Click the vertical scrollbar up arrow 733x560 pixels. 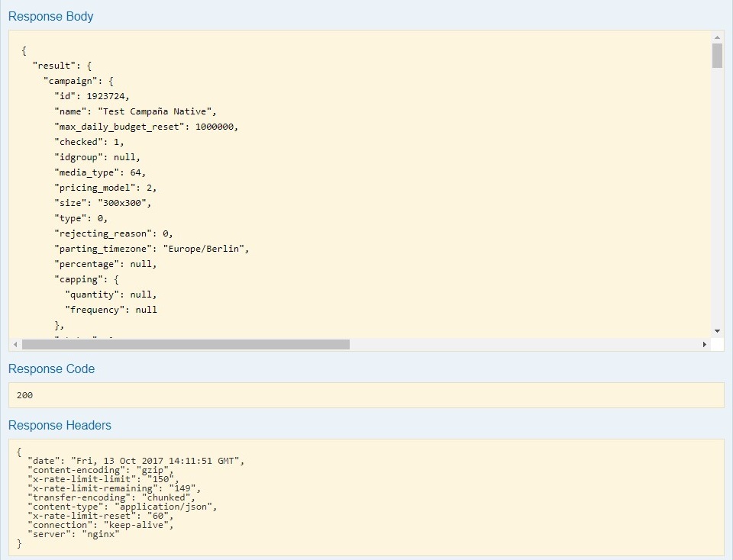click(717, 37)
